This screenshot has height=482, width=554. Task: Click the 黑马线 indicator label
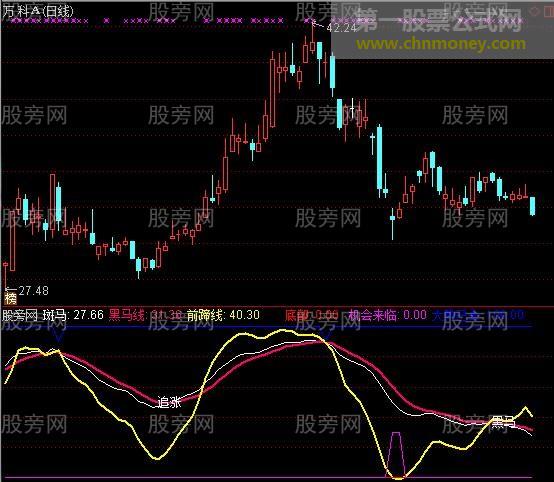[126, 315]
